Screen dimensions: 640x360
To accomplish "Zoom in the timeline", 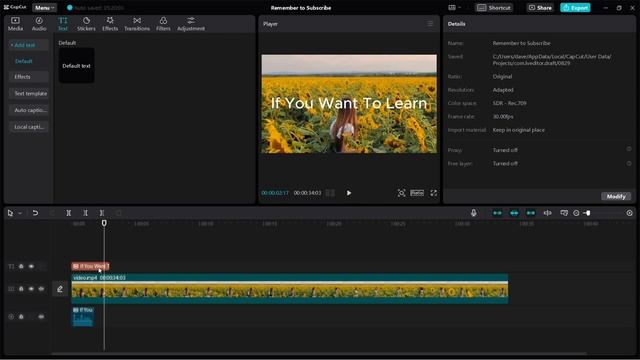I will [x=629, y=213].
